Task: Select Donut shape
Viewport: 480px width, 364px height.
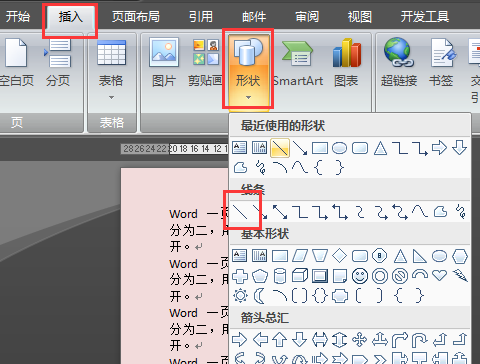Action: pos(380,276)
